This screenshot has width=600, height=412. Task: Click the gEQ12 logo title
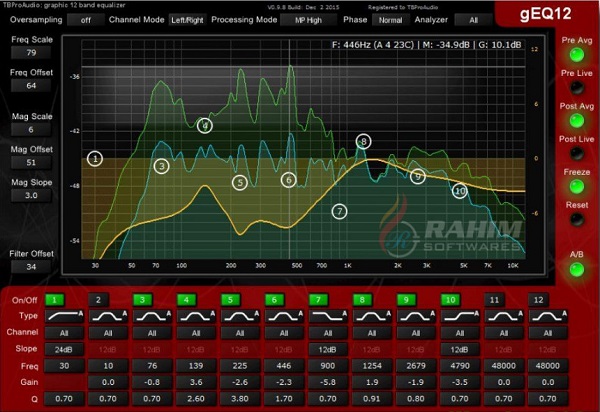pyautogui.click(x=545, y=14)
